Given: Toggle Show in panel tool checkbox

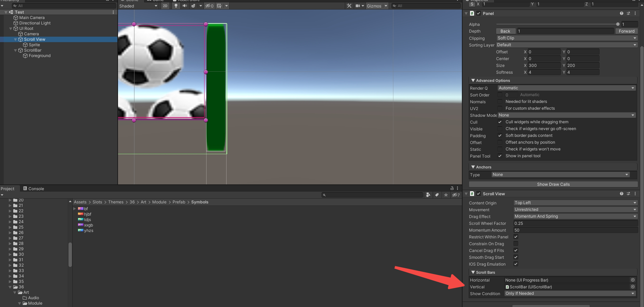Looking at the screenshot, I should (x=500, y=156).
